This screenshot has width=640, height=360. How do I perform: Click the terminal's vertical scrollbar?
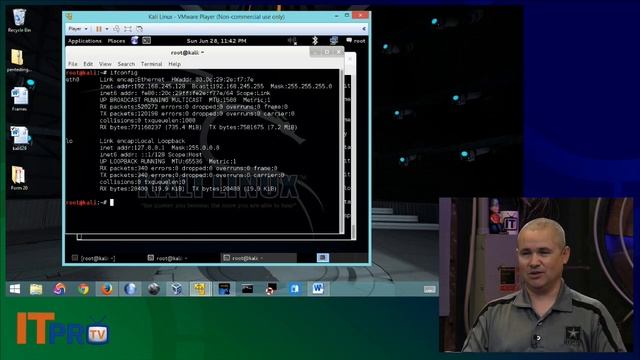click(341, 151)
